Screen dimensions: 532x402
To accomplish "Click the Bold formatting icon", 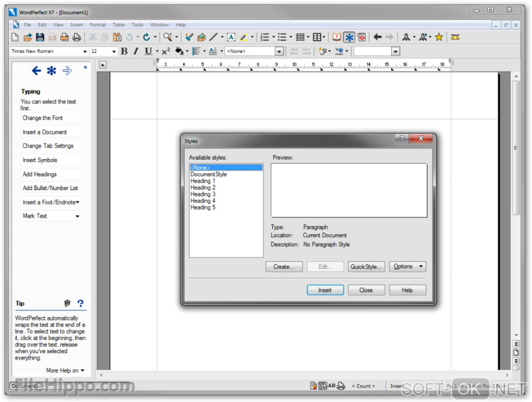I will coord(124,51).
